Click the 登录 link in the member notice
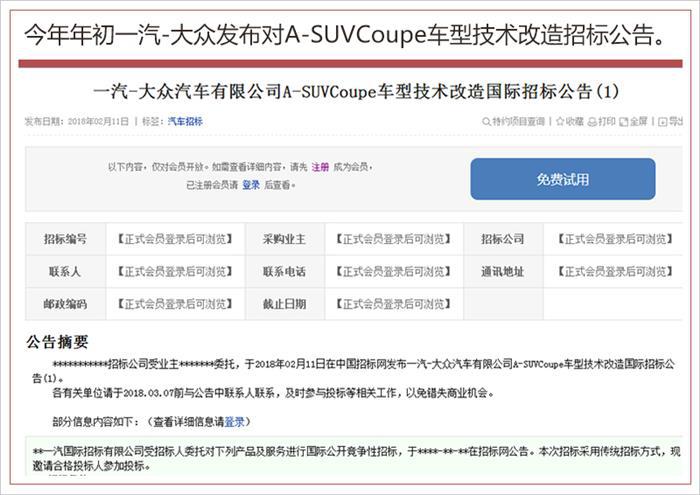Screen dimensions: 700x495 tap(251, 185)
